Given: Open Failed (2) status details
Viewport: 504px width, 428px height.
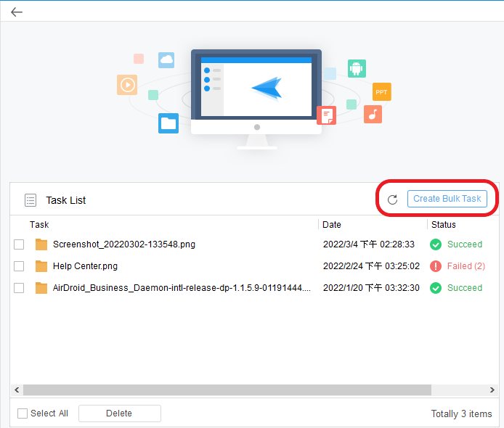Looking at the screenshot, I should tap(466, 266).
